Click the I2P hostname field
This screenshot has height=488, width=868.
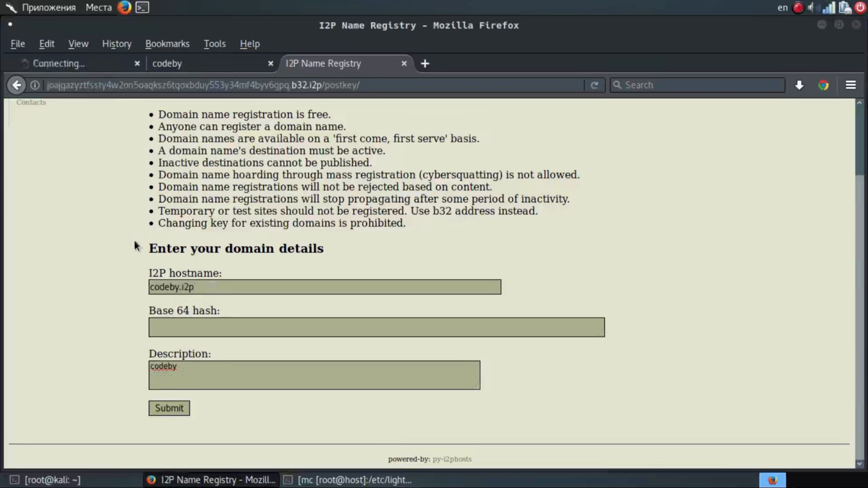pyautogui.click(x=325, y=287)
